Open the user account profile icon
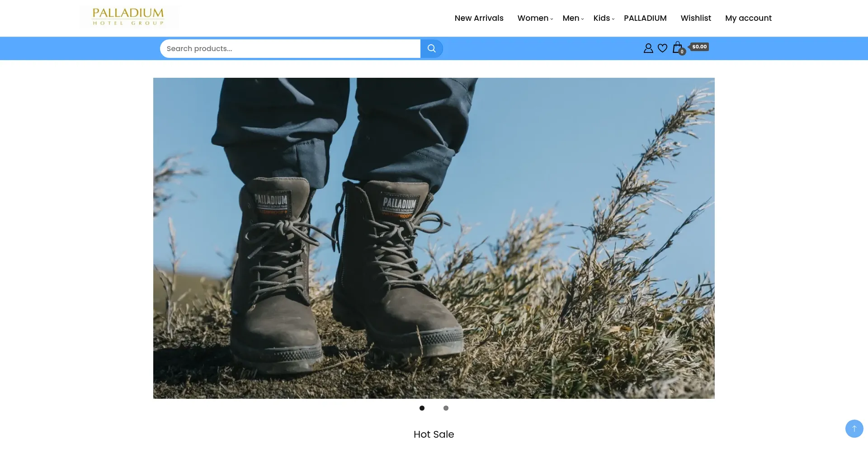 648,48
